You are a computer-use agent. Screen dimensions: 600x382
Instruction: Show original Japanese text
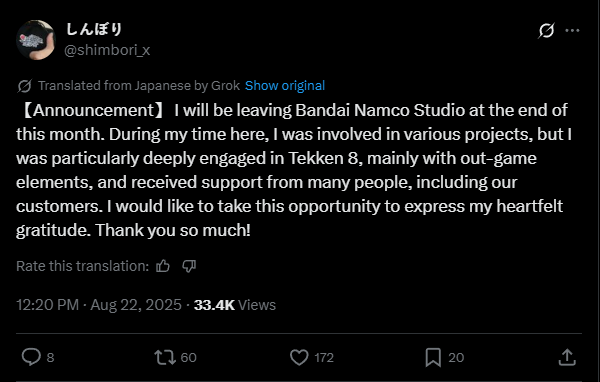point(285,85)
